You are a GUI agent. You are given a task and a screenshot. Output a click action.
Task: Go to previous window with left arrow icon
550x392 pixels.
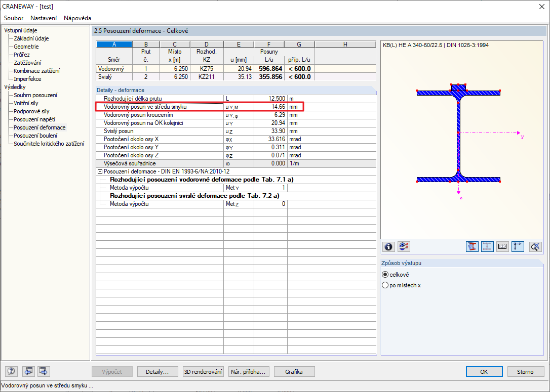point(28,371)
